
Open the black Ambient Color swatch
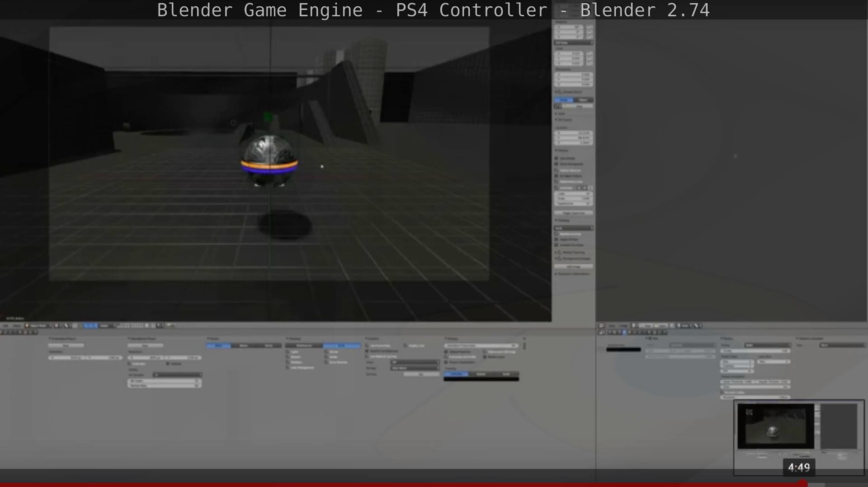pyautogui.click(x=623, y=349)
